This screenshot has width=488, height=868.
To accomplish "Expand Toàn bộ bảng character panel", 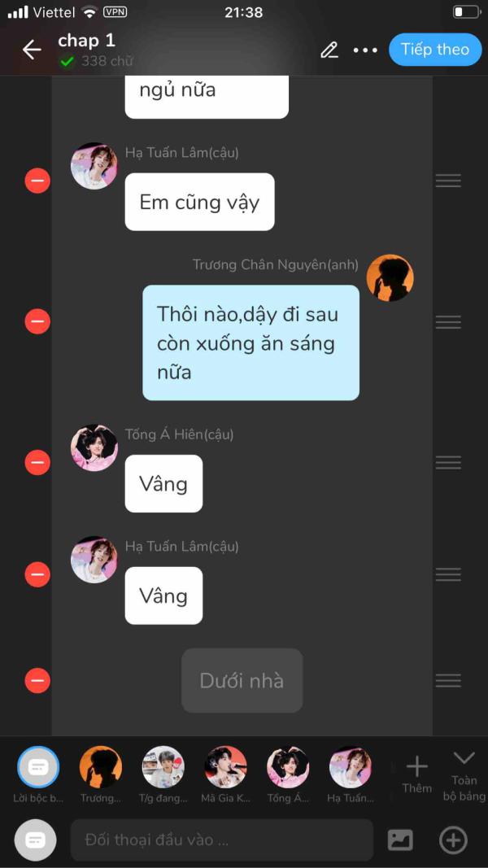I will click(464, 776).
